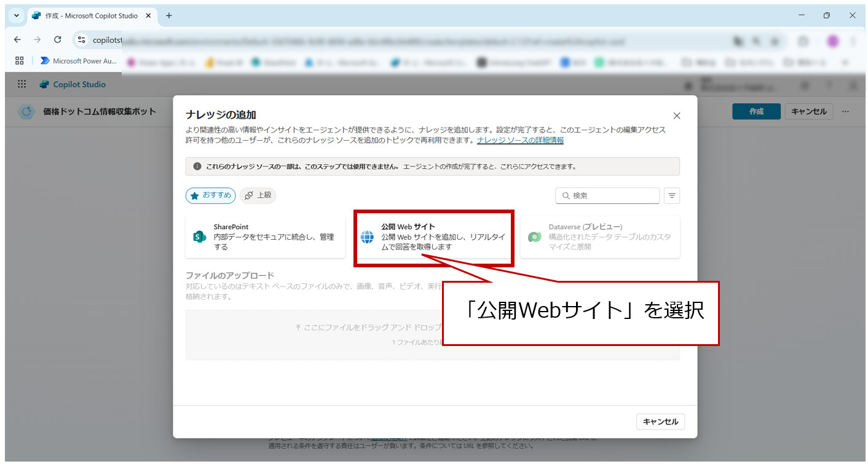Click the header キャンセル button
868x464 pixels.
809,111
